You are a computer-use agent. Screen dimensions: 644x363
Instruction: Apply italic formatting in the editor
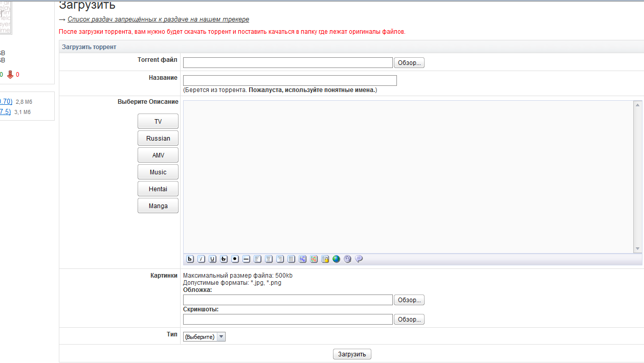click(x=201, y=259)
